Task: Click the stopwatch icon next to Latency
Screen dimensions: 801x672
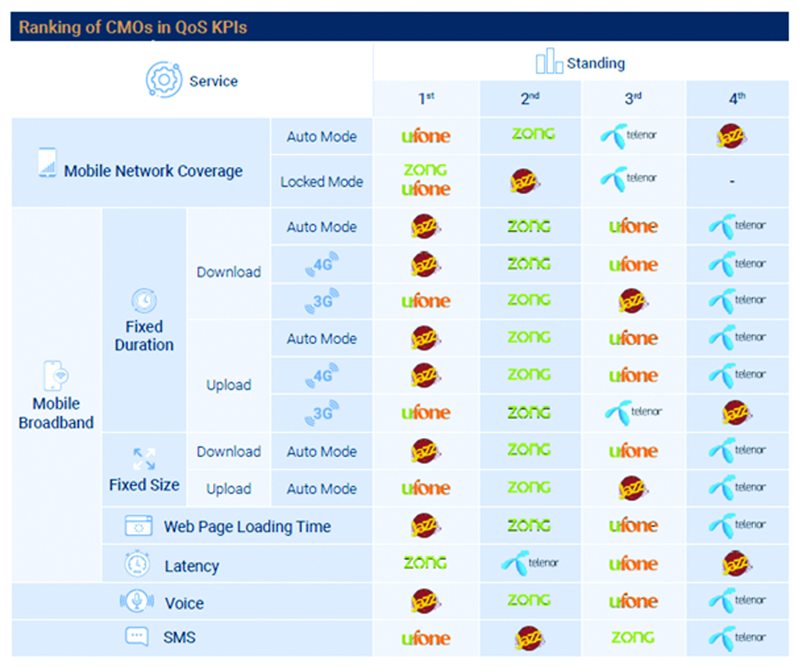Action: coord(137,564)
